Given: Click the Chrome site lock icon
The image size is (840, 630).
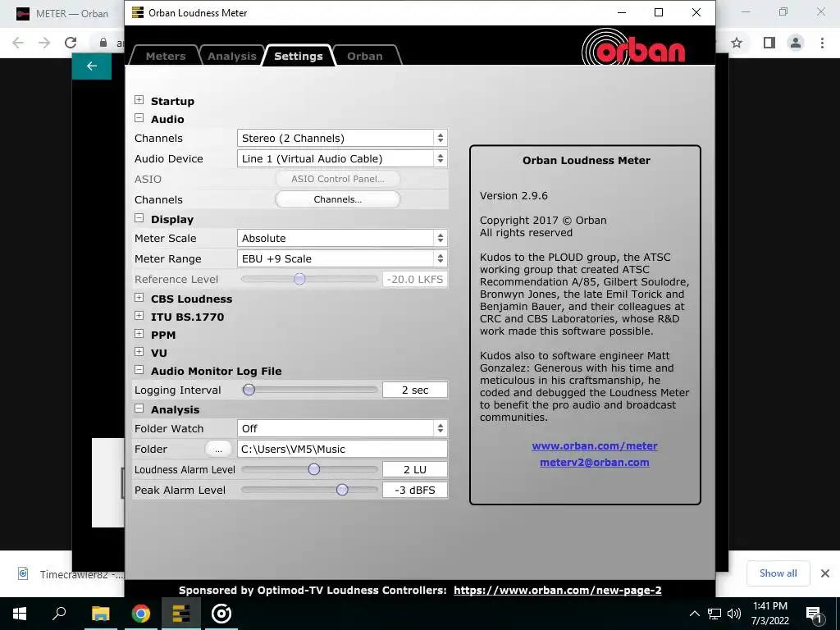Looking at the screenshot, I should tap(103, 43).
